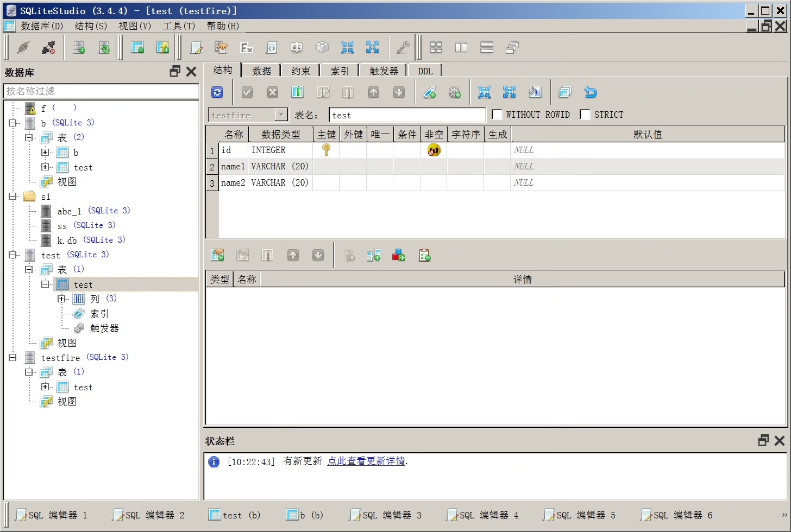The height and width of the screenshot is (532, 791).
Task: Open the 工具(T) menu
Action: click(179, 26)
